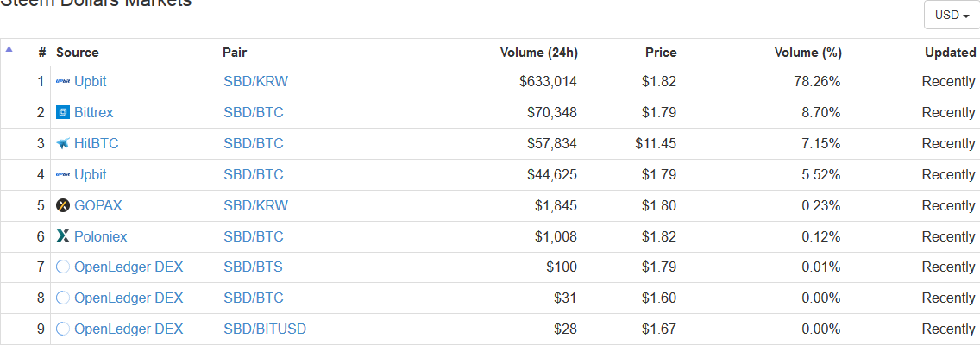980x345 pixels.
Task: Open the USD currency dropdown
Action: point(952,16)
